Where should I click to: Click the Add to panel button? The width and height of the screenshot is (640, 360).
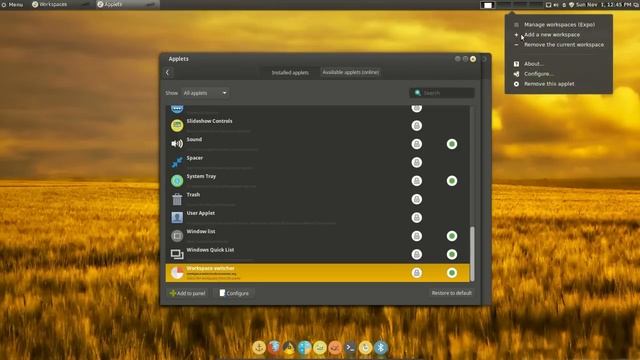pyautogui.click(x=188, y=293)
